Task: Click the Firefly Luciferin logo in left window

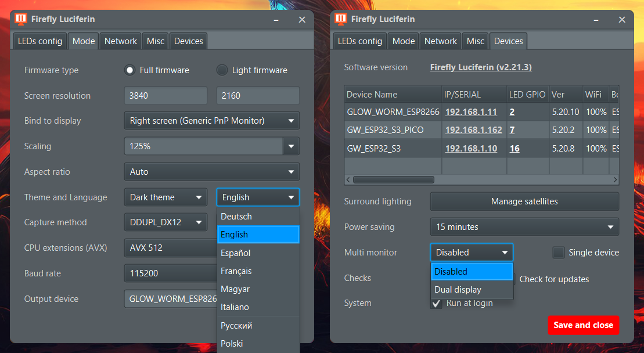Action: pos(21,19)
